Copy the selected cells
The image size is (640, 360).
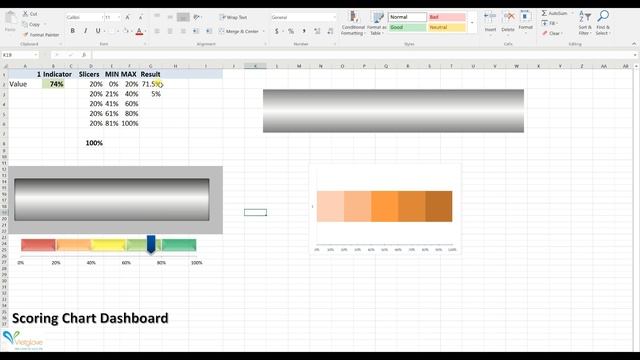pyautogui.click(x=31, y=24)
